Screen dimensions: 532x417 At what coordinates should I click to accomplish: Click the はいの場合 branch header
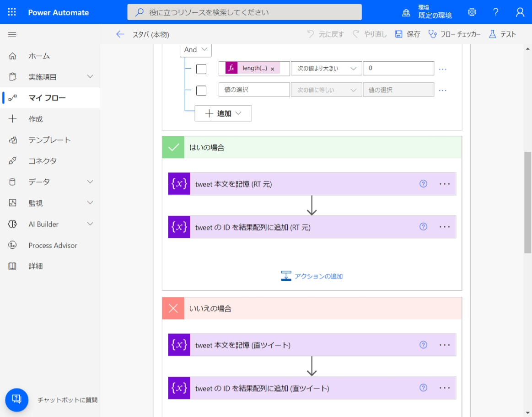[312, 147]
